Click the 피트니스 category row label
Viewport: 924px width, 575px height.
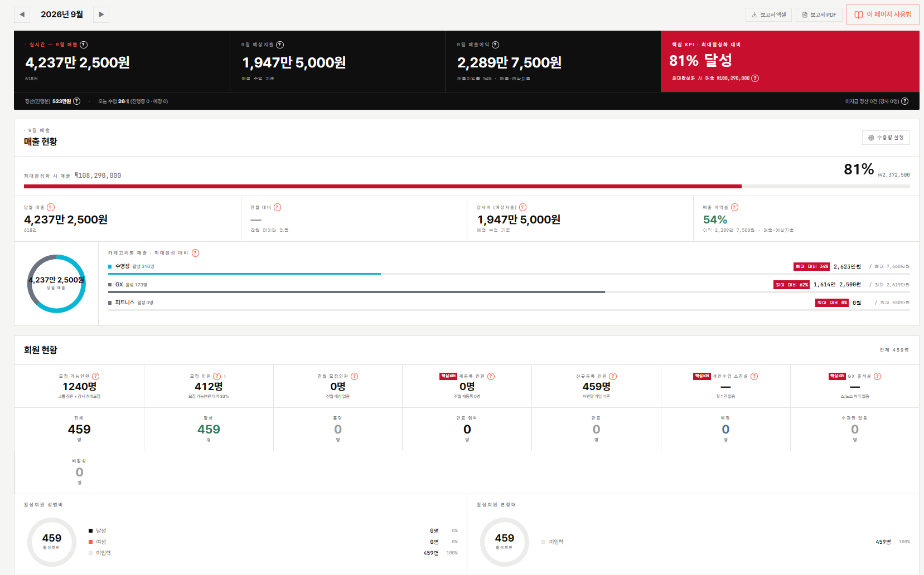point(125,303)
